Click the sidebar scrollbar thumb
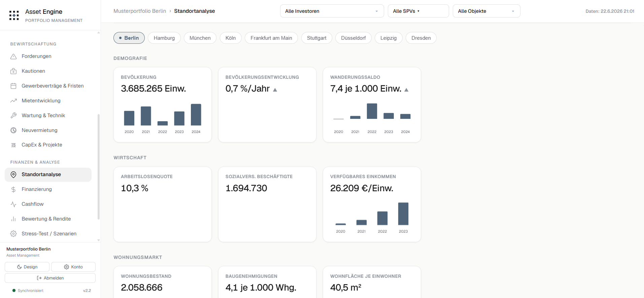This screenshot has width=644, height=298. [x=99, y=167]
